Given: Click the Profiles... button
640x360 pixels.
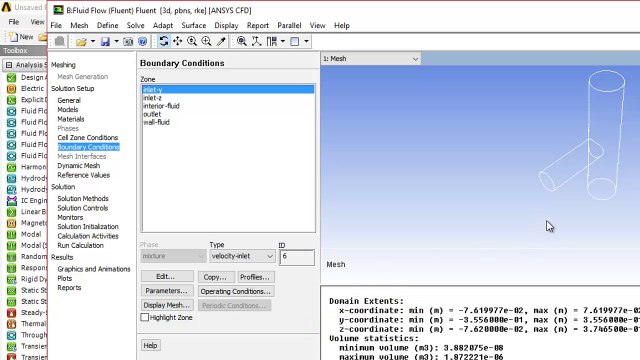Looking at the screenshot, I should (256, 277).
